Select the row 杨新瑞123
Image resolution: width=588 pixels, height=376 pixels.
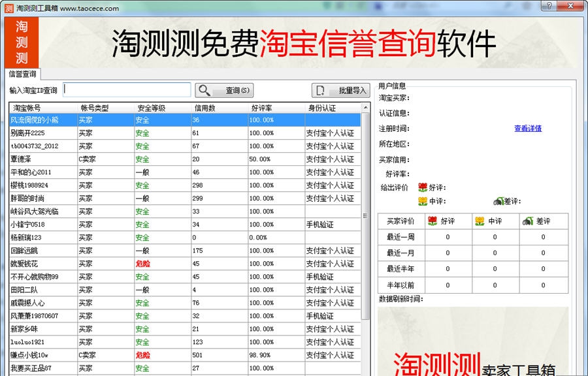[185, 238]
